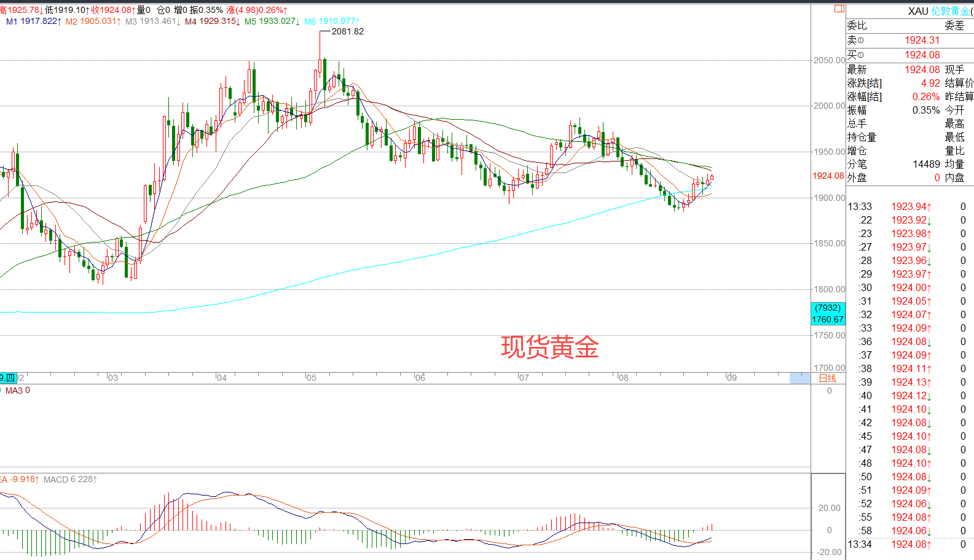Click the buy price 1924.08 in 买 row
This screenshot has height=560, width=974.
coord(922,55)
